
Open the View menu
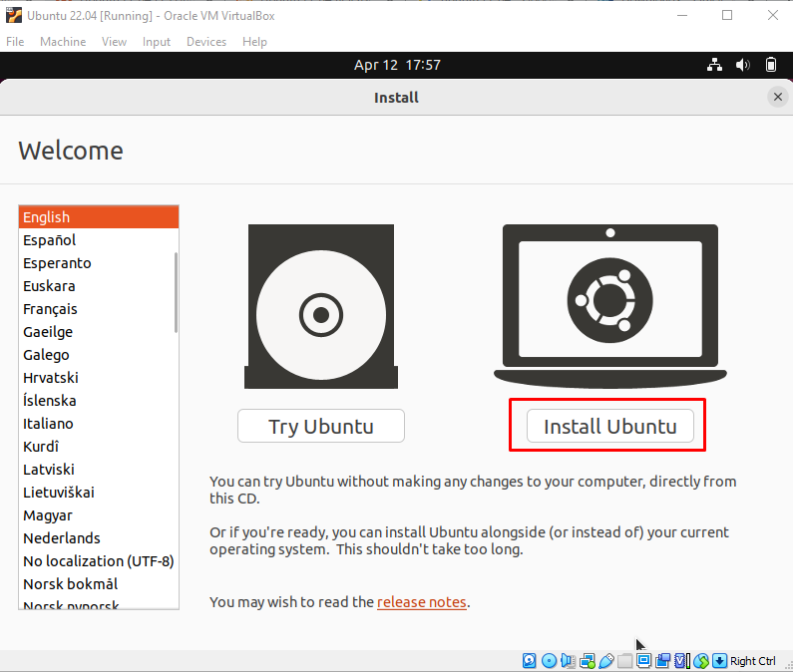114,42
